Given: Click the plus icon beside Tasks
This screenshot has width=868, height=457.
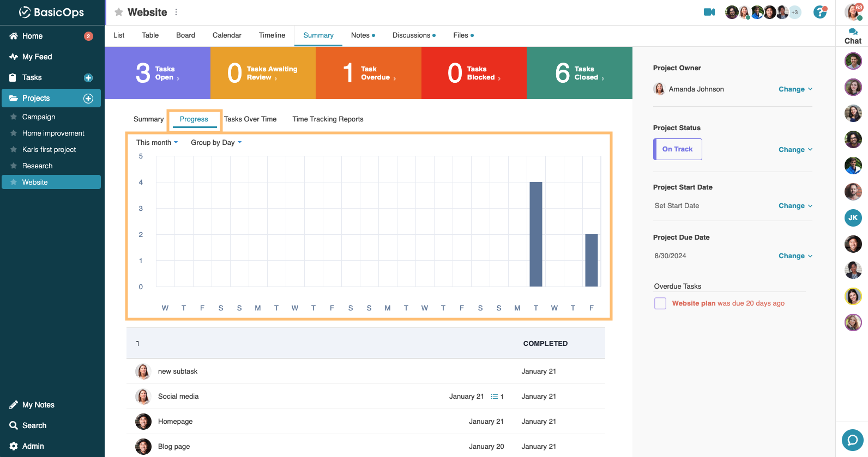Looking at the screenshot, I should tap(88, 78).
